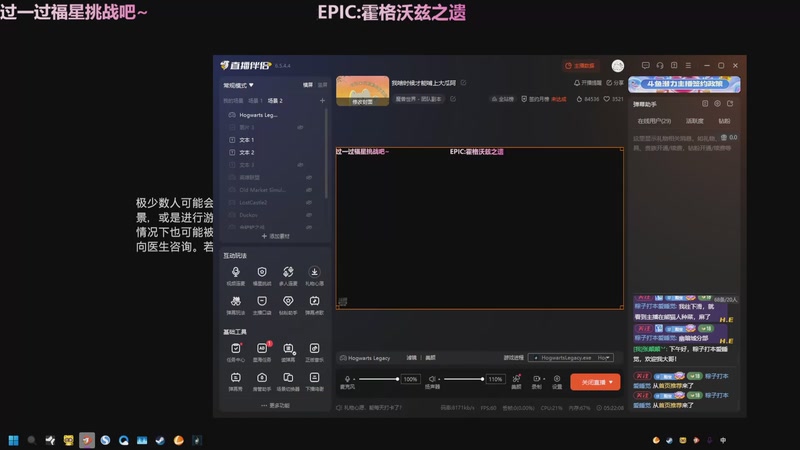
Task: Switch to 场景 1 tab
Action: (255, 101)
